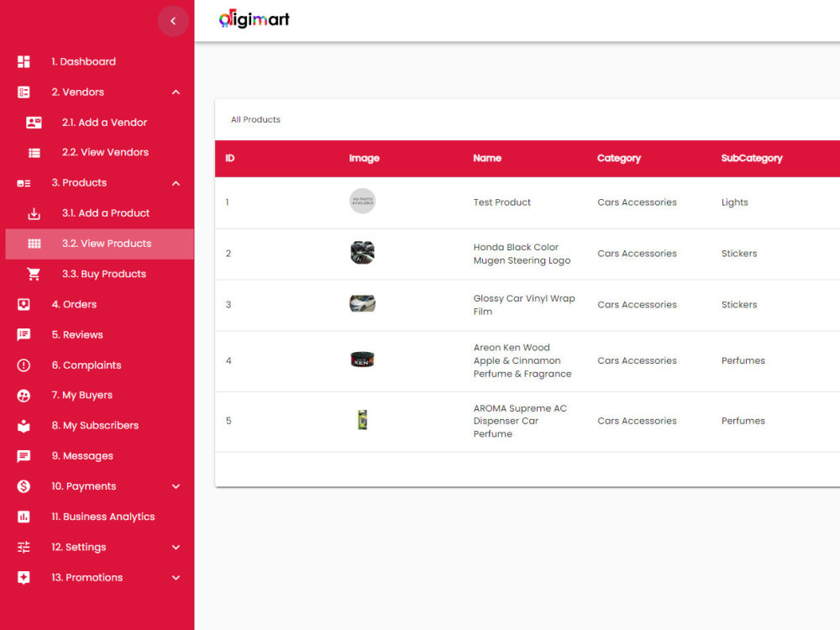840x630 pixels.
Task: Click the Add a Vendor contact card icon
Action: click(34, 123)
